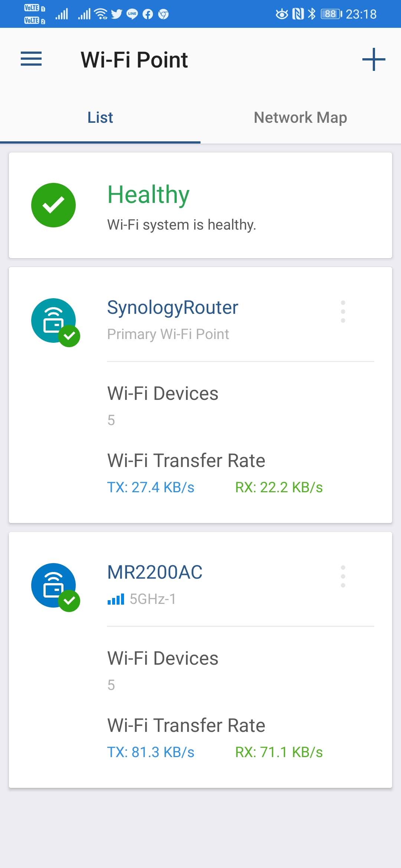This screenshot has width=401, height=868.
Task: Open SynologyRouter three-dot options menu
Action: tap(343, 312)
